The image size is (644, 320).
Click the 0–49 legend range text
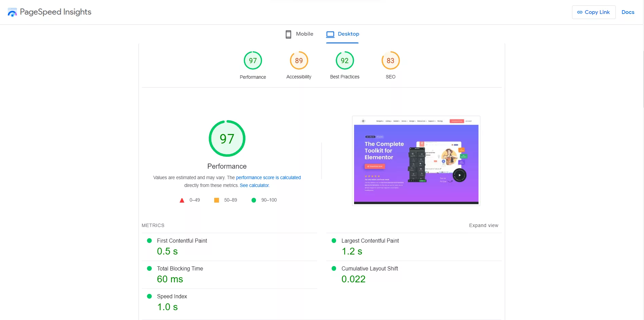[195, 200]
